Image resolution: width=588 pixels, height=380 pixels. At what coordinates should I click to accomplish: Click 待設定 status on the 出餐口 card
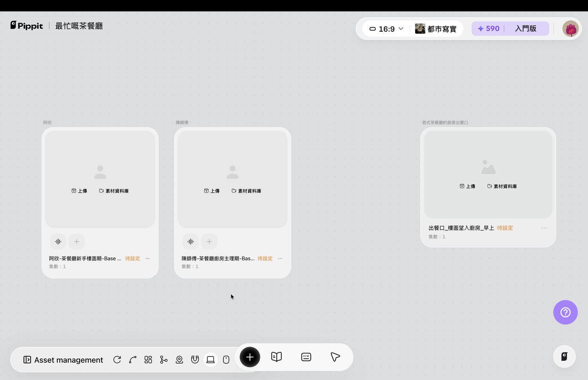505,228
